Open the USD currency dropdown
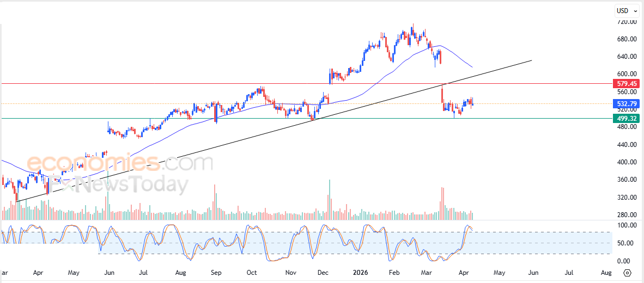The image size is (644, 283). (x=627, y=11)
